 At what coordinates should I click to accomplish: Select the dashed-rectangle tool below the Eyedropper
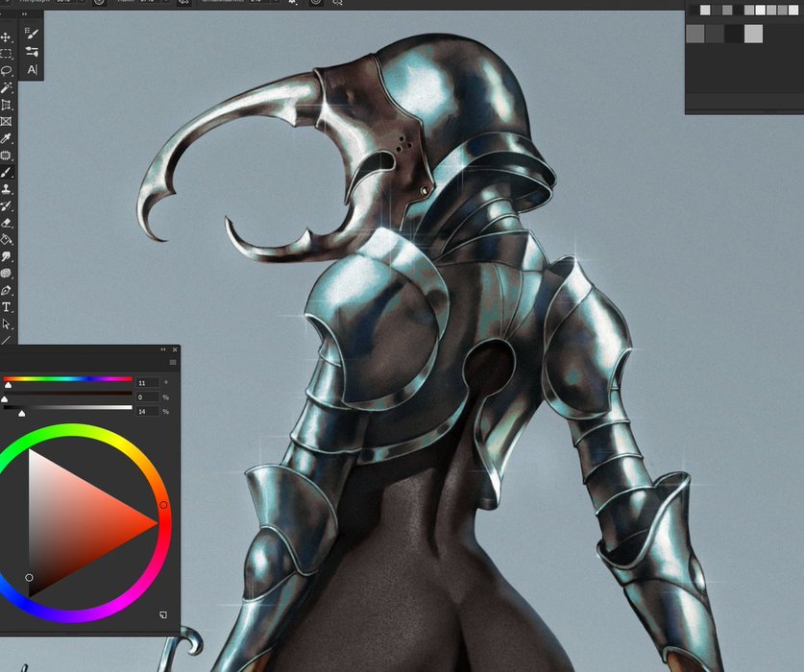(6, 156)
